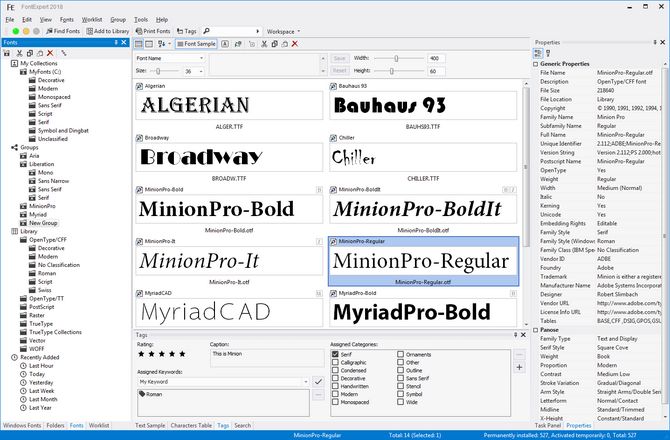Viewport: 670px width, 440px height.
Task: Toggle Font Sample view button
Action: click(196, 44)
